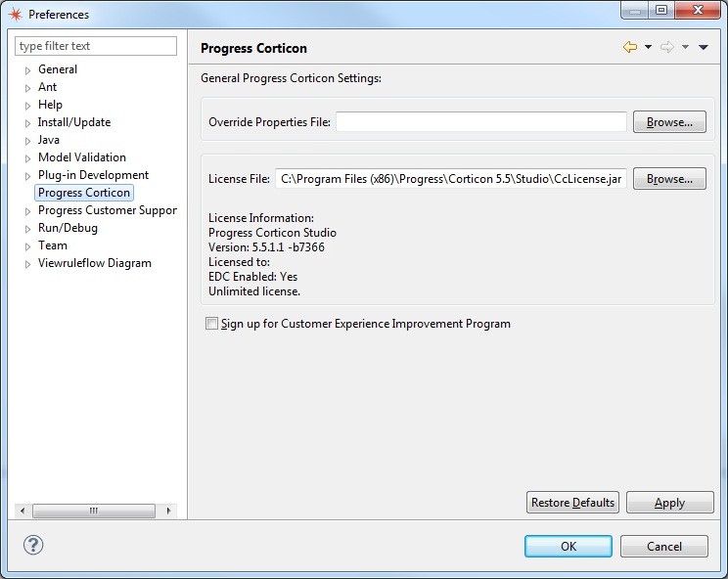728x579 pixels.
Task: Expand the Progress Customer Support node
Action: 27,211
